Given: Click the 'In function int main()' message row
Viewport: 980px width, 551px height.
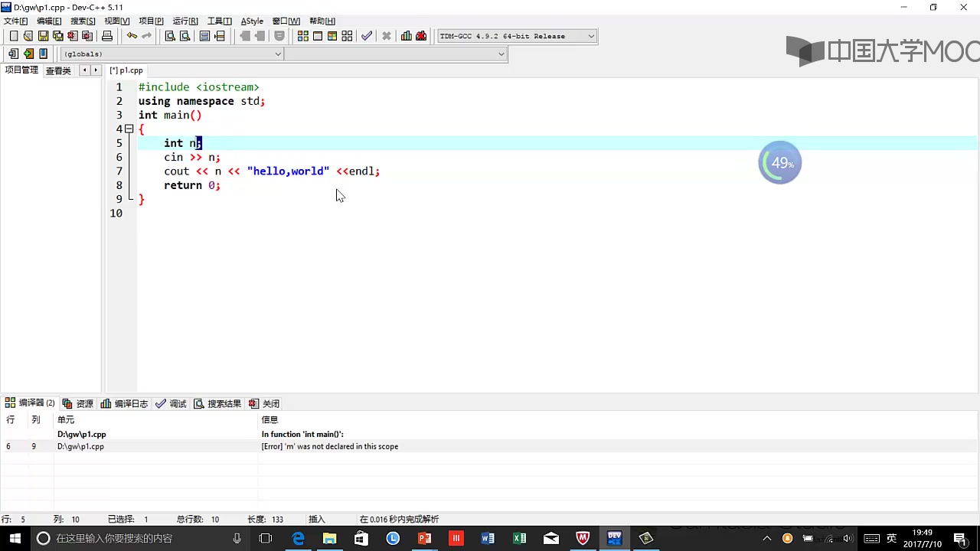Looking at the screenshot, I should click(302, 434).
